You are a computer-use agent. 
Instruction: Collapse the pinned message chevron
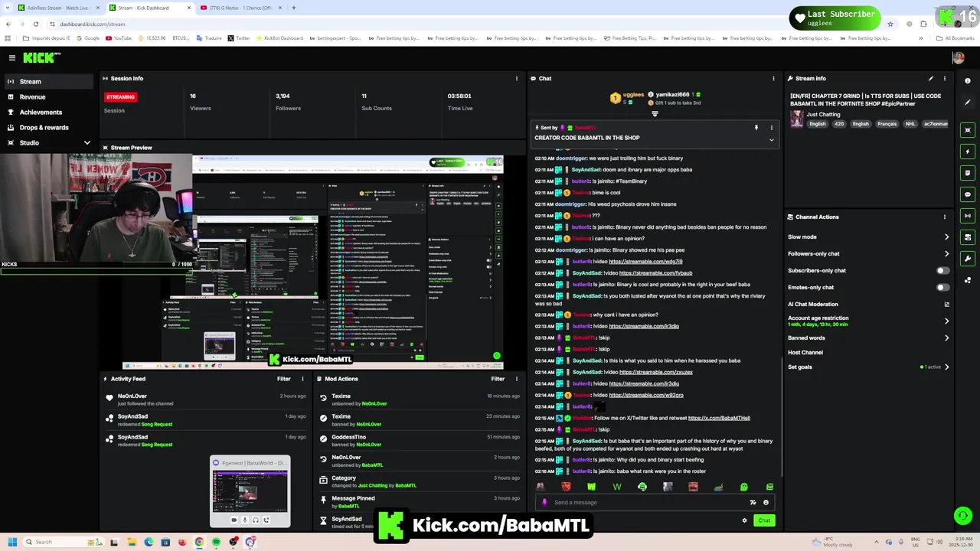(x=772, y=140)
